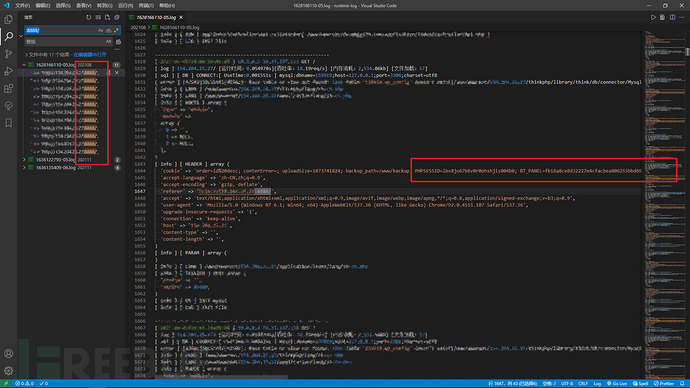The width and height of the screenshot is (690, 388).
Task: Open the Extensions view
Action: [8, 88]
